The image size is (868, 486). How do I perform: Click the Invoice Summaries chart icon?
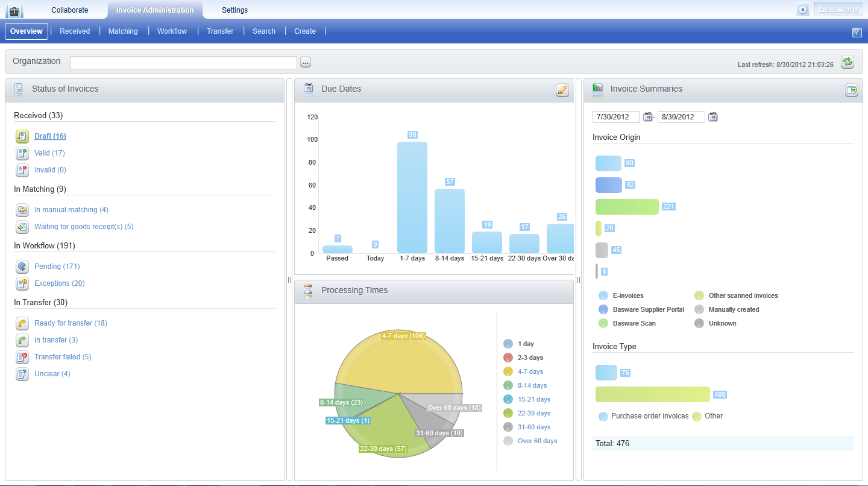click(597, 90)
